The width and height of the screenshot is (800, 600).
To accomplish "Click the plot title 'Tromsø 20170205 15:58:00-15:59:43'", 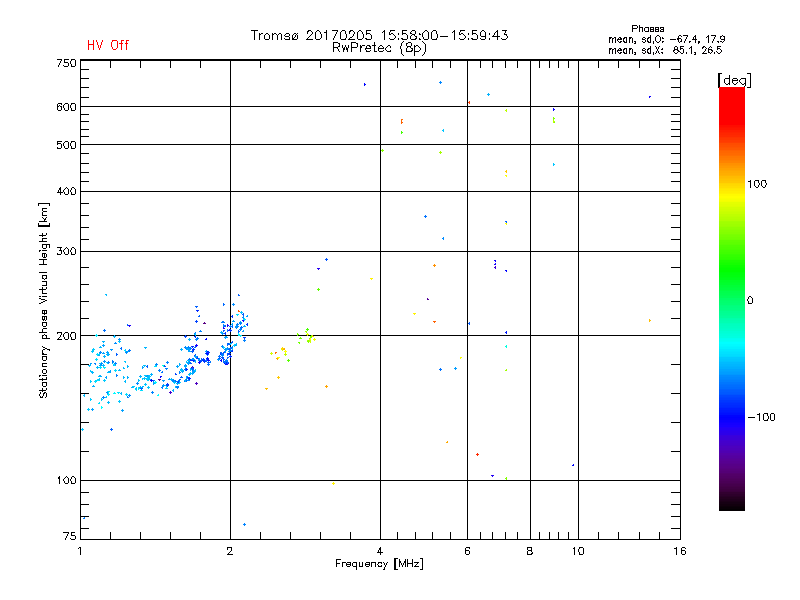I will [x=379, y=35].
